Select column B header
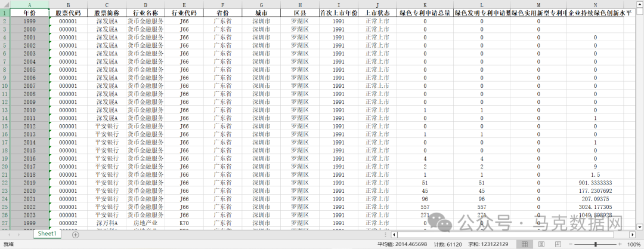This screenshot has height=249, width=644. pos(68,5)
